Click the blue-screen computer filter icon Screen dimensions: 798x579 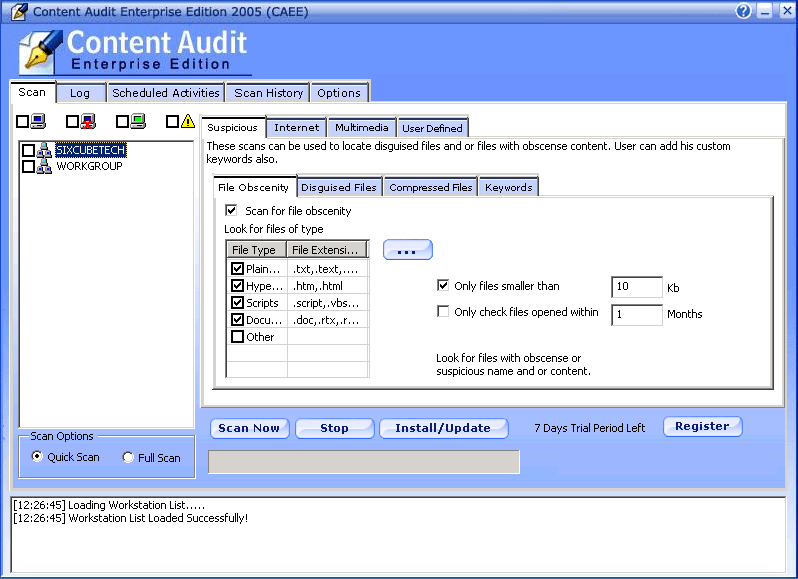39,121
